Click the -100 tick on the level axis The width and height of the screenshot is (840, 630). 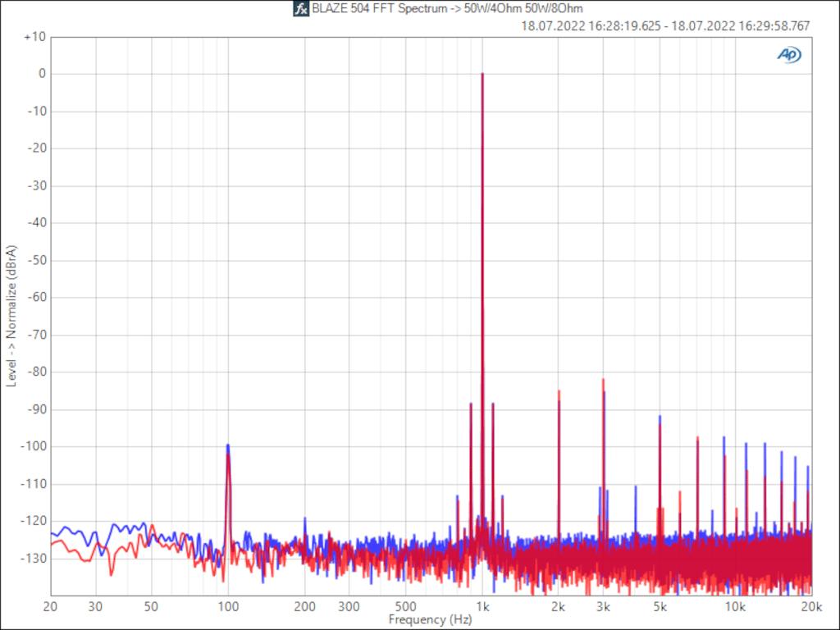[34, 446]
